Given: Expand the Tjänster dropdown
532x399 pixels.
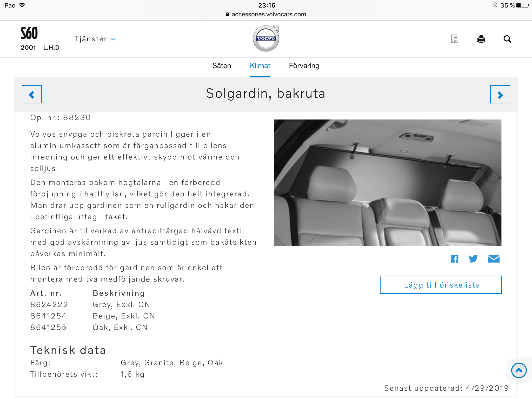Looking at the screenshot, I should pyautogui.click(x=95, y=39).
